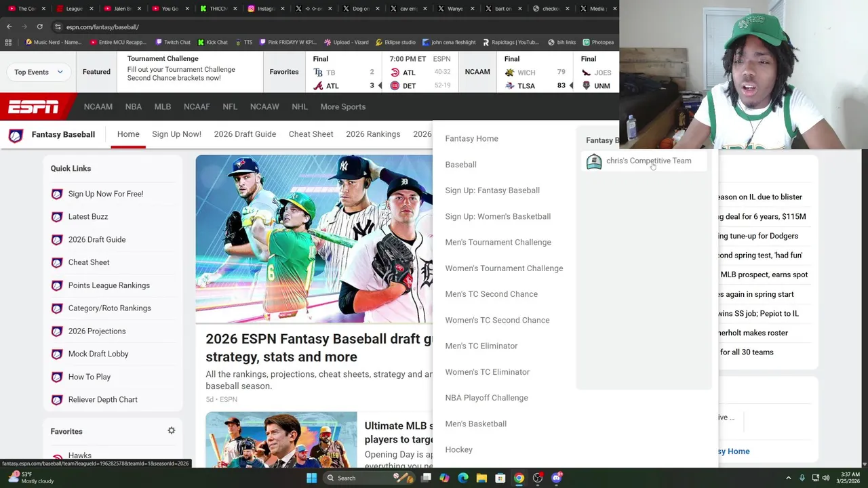Click the Hawks ATL logo in scoreboard
This screenshot has width=868, height=488.
(395, 73)
